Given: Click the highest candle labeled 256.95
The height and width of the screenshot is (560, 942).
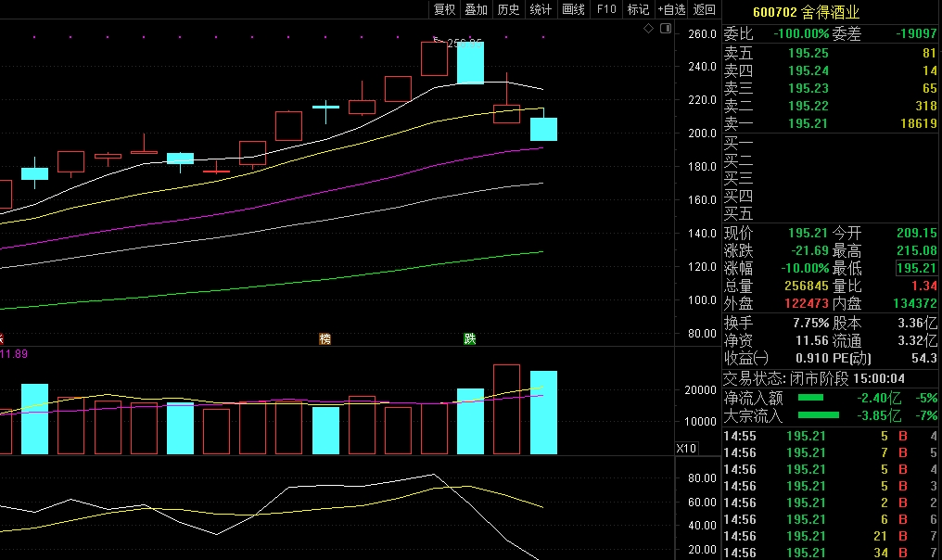Looking at the screenshot, I should pyautogui.click(x=434, y=59).
